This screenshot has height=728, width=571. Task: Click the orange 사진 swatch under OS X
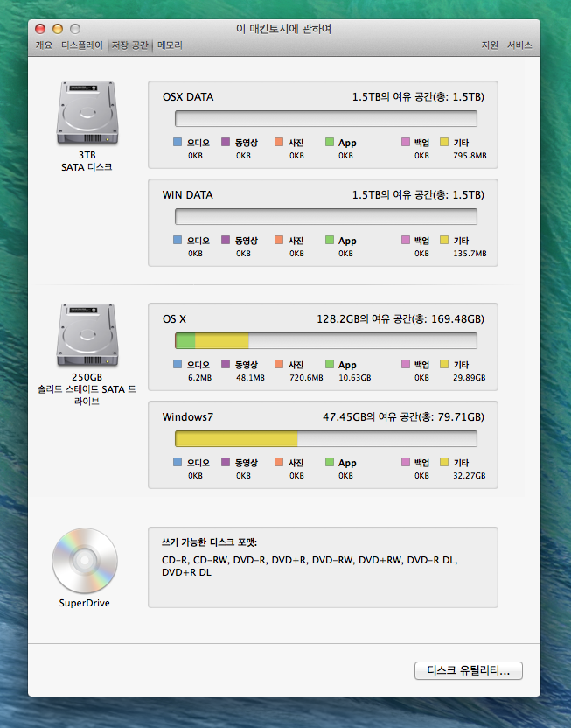(279, 365)
